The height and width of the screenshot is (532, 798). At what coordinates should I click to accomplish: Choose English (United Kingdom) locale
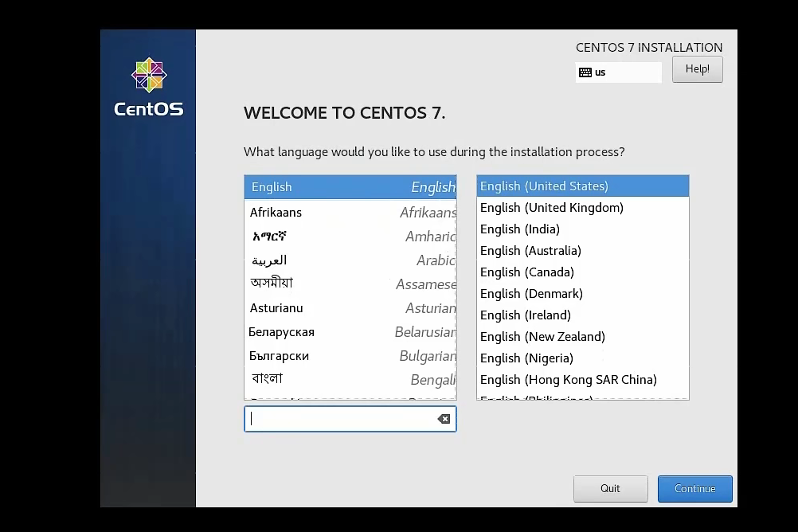[x=583, y=208]
